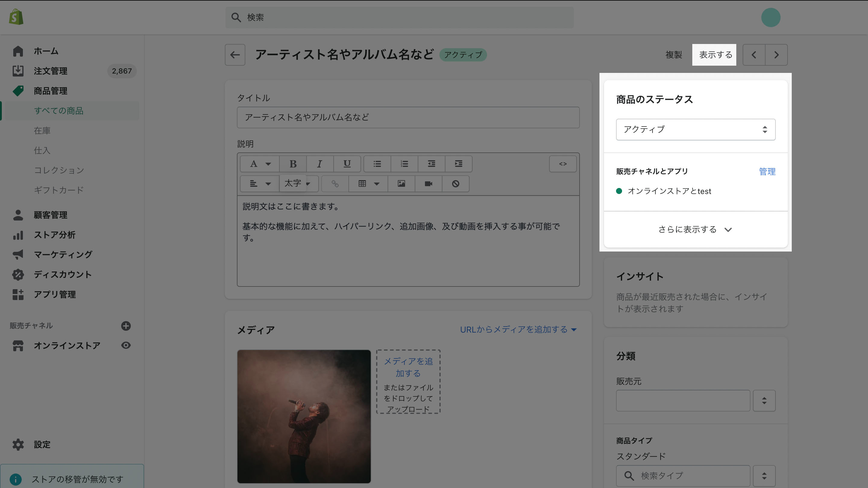Select 在庫 submenu item

tap(42, 131)
